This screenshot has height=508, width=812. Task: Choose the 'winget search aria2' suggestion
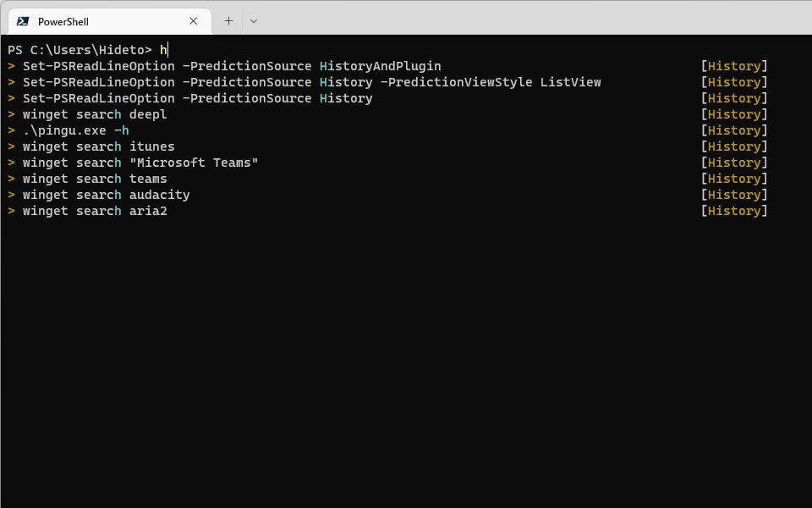(95, 211)
